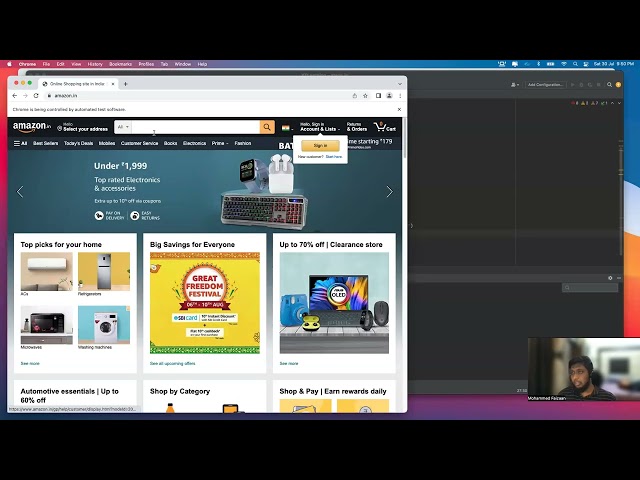The height and width of the screenshot is (480, 640).
Task: Open the 'Bookmarks' menu in macOS menu bar
Action: 120,64
